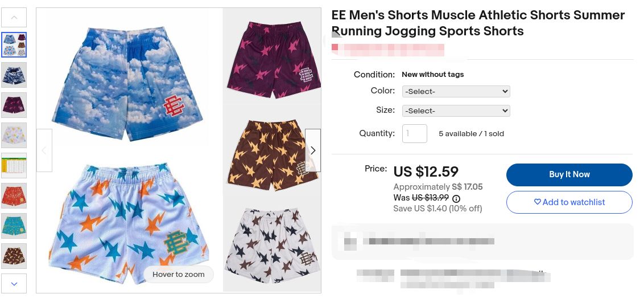Select the size chart thumbnail
Image resolution: width=644 pixels, height=298 pixels.
[x=14, y=165]
